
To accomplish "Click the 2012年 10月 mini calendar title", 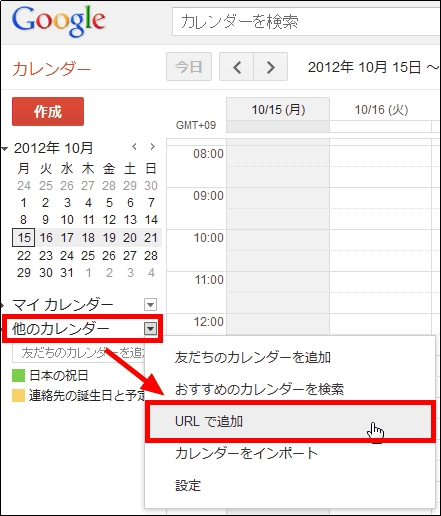I will coord(53,148).
